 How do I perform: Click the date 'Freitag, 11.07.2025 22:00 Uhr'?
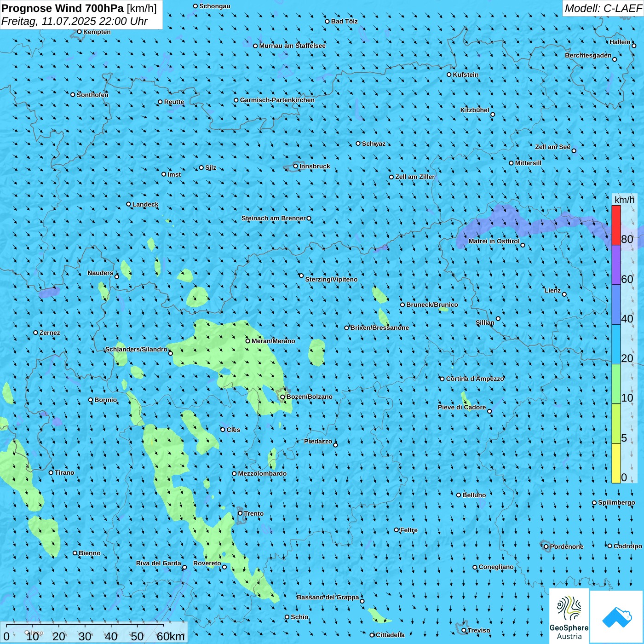pyautogui.click(x=75, y=21)
